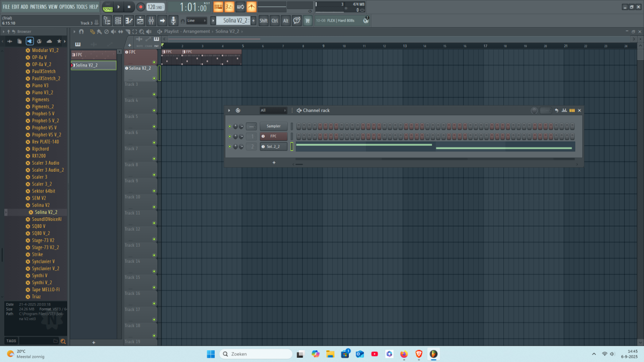Toggle loop recording icon in top toolbar
The image size is (644, 362).
[240, 7]
